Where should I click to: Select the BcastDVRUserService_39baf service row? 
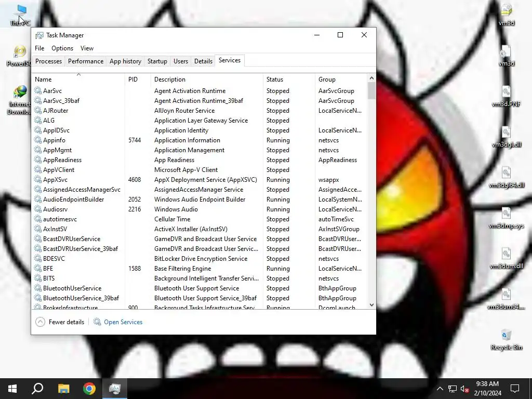pyautogui.click(x=199, y=249)
